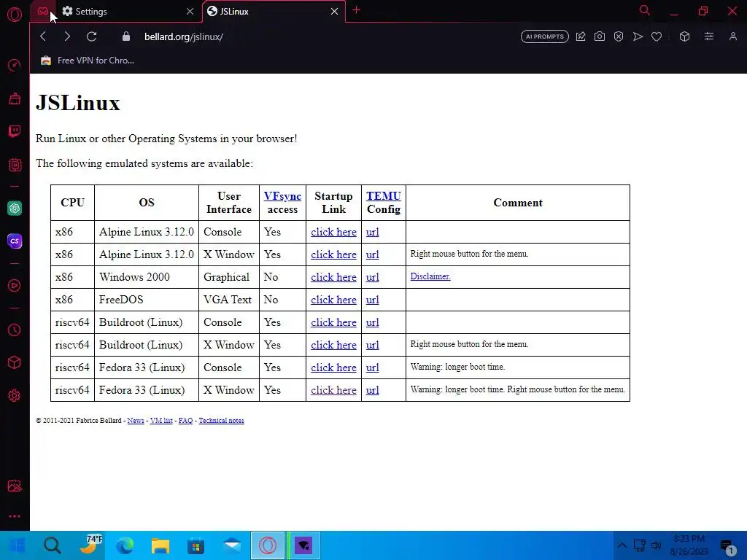The width and height of the screenshot is (747, 560).
Task: Open the profile person icon
Action: [x=732, y=36]
